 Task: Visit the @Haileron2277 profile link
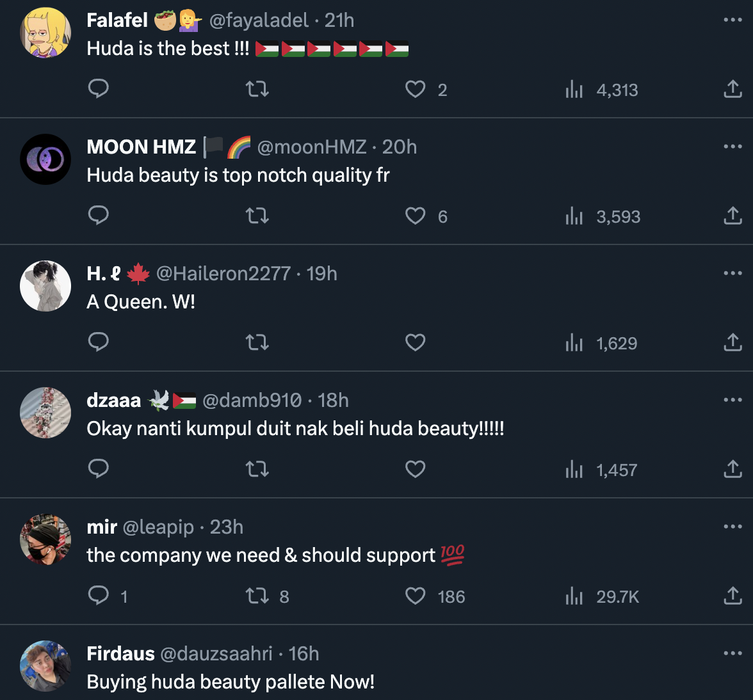[x=223, y=274]
